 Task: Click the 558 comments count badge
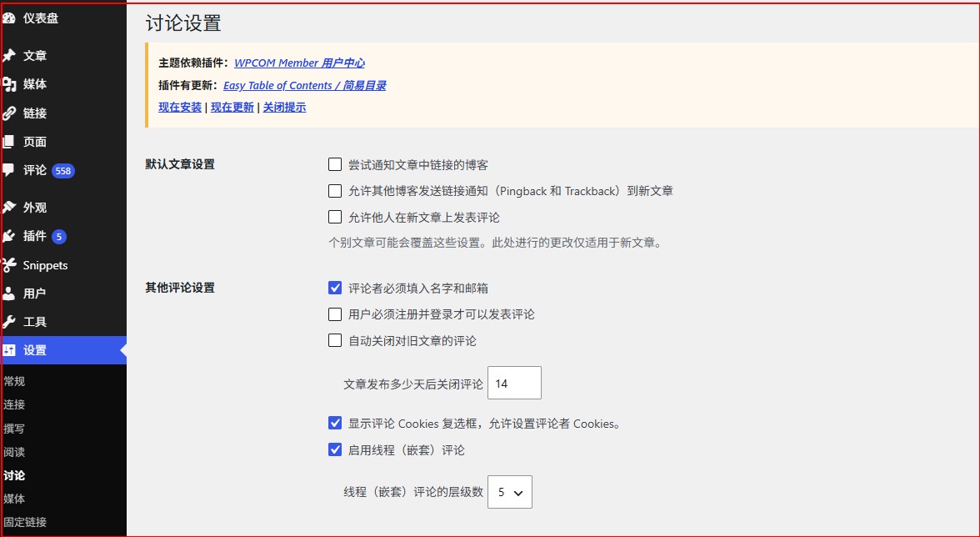63,171
